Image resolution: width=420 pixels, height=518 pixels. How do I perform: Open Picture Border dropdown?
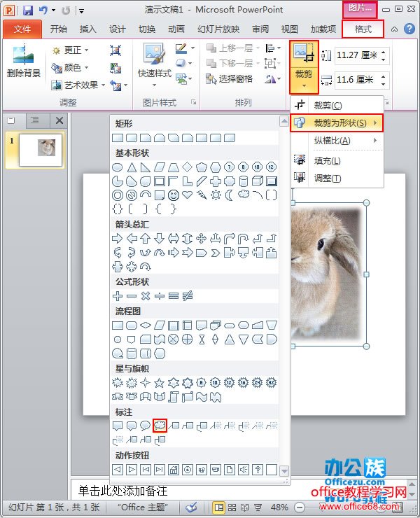point(192,48)
